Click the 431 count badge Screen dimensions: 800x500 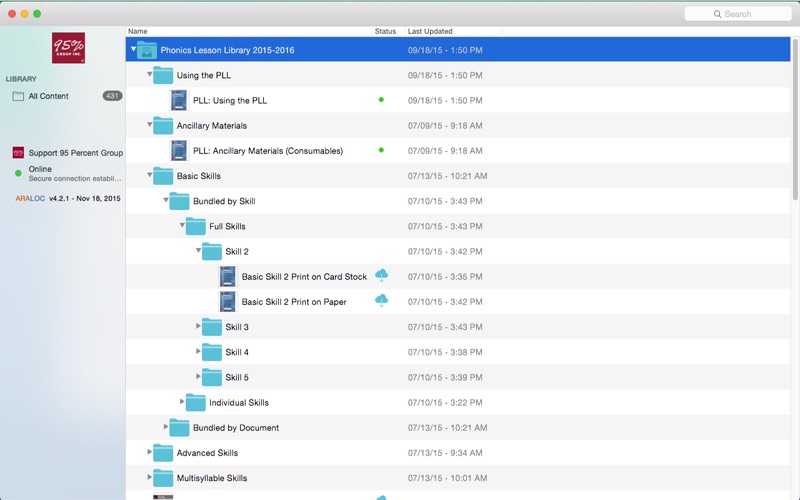click(x=112, y=95)
